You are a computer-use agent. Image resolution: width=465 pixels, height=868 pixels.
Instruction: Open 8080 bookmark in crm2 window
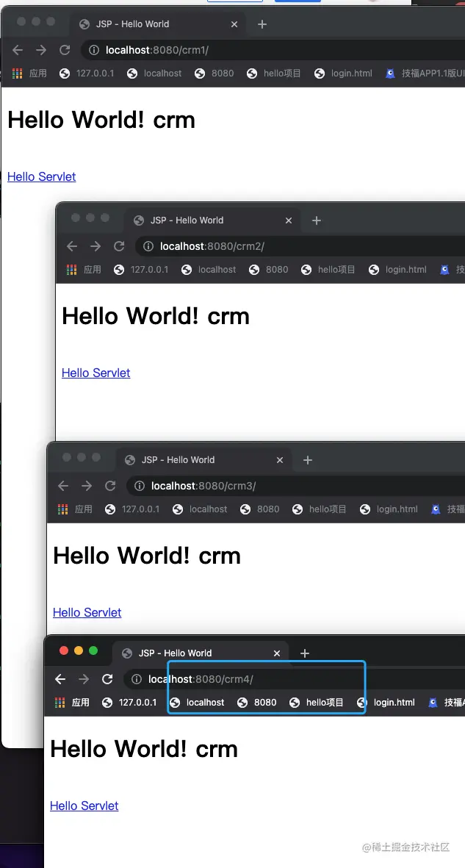[268, 270]
